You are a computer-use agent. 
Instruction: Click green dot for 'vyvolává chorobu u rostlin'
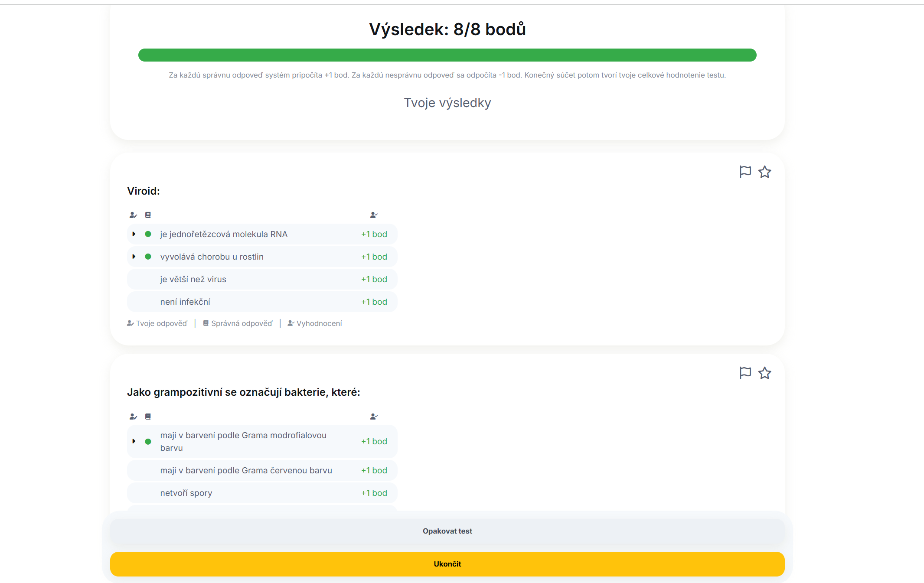pyautogui.click(x=148, y=257)
